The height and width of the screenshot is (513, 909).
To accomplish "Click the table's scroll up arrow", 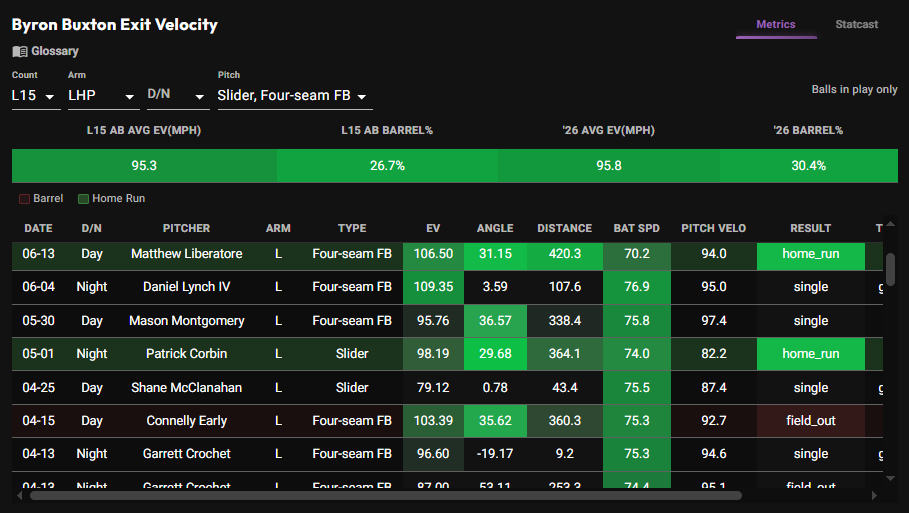I will tap(890, 224).
